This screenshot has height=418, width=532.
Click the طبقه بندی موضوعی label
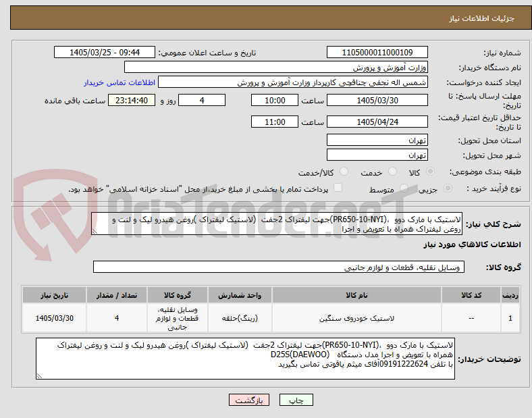click(x=485, y=172)
